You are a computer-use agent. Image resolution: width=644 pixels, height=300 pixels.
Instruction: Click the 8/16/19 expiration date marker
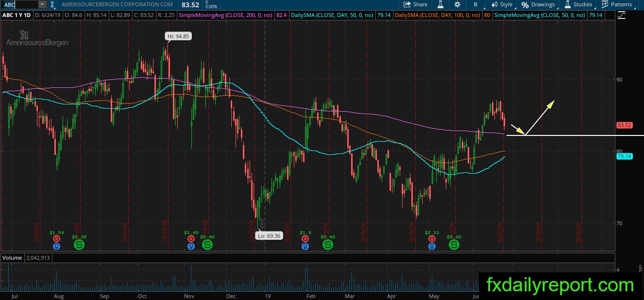(x=579, y=233)
